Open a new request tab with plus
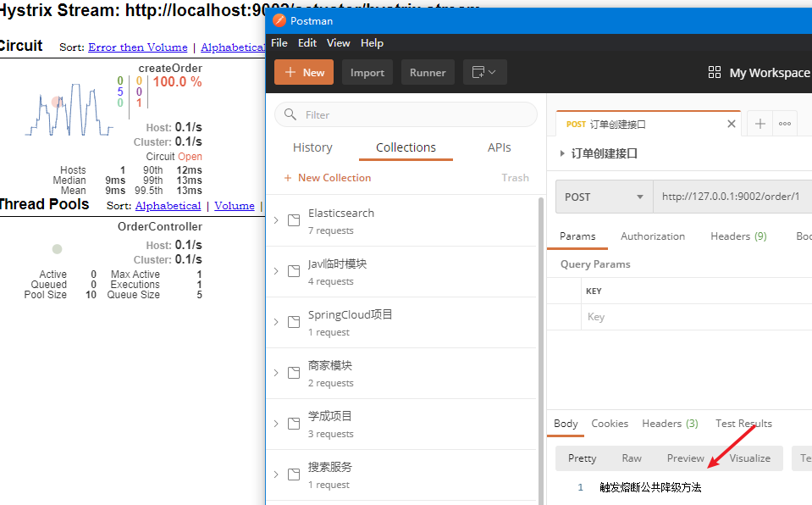The width and height of the screenshot is (812, 505). click(x=760, y=124)
